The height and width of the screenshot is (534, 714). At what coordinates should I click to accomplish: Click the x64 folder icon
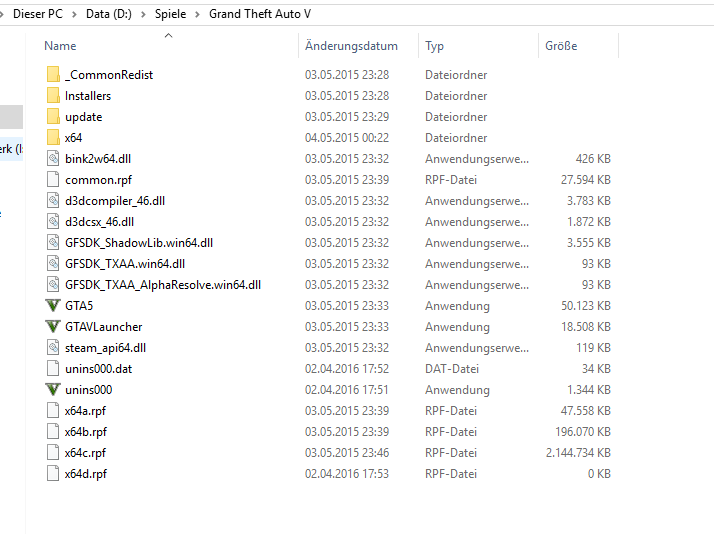[x=53, y=137]
